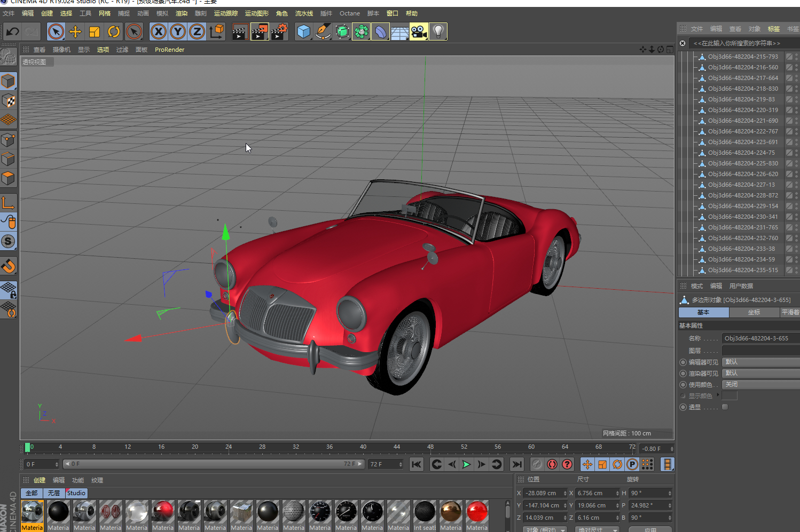This screenshot has width=800, height=532.
Task: Open the render settings icon
Action: pyautogui.click(x=279, y=32)
